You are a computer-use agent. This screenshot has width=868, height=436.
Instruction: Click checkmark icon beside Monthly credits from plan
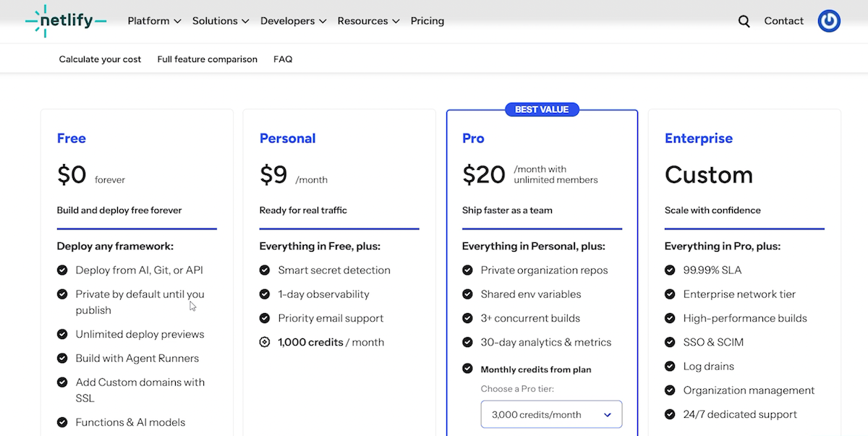click(467, 369)
